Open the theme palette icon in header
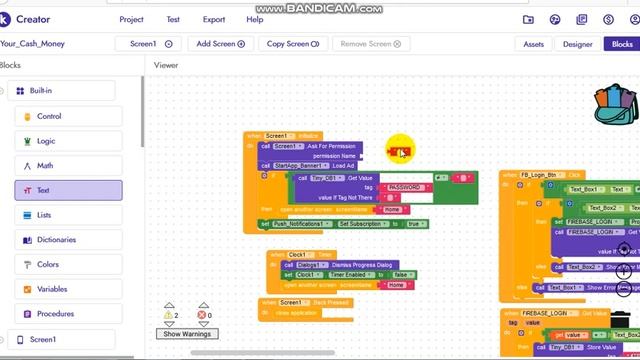 tap(555, 20)
